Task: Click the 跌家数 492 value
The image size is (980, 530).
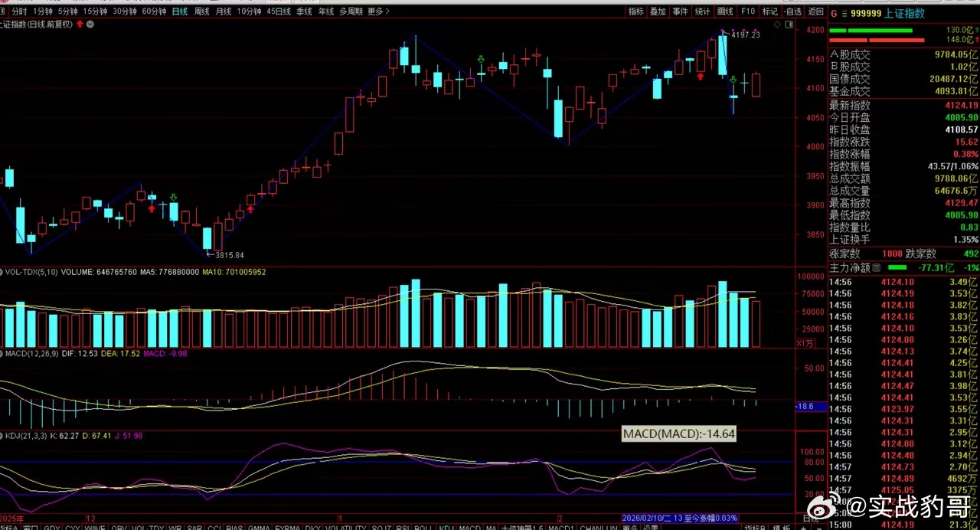Action: [971, 254]
